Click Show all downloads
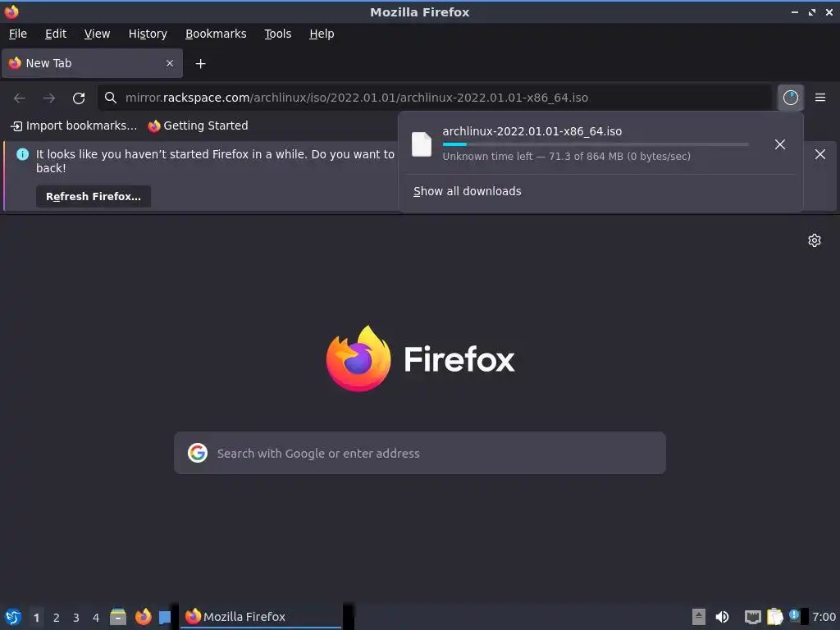This screenshot has width=840, height=630. pos(467,191)
